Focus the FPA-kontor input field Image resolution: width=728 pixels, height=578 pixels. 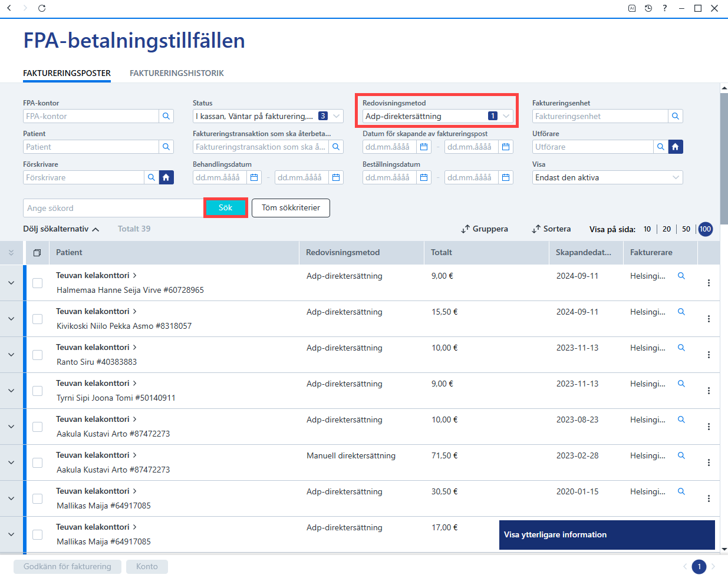[x=91, y=116]
